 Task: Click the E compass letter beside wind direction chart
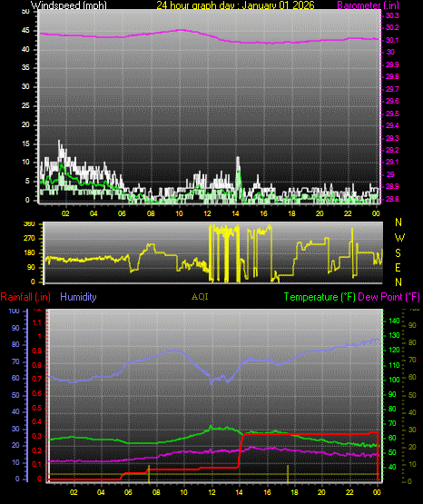[x=398, y=267]
